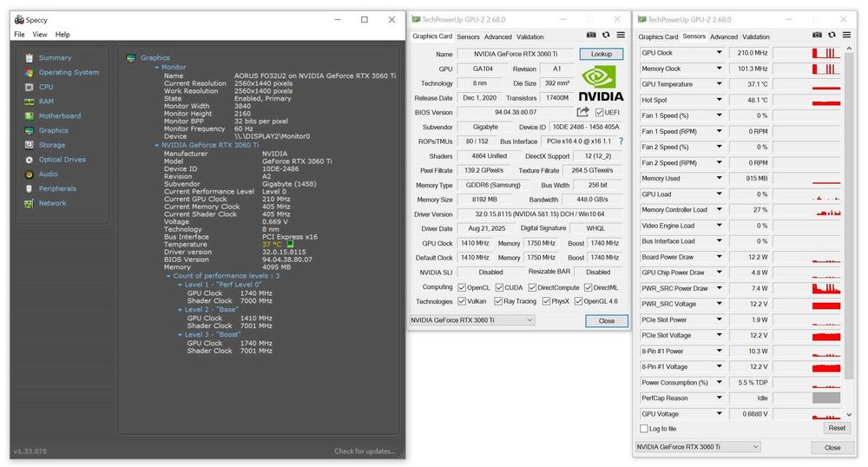The width and height of the screenshot is (868, 467).
Task: Select the Motherboard icon in the sidebar
Action: [30, 116]
